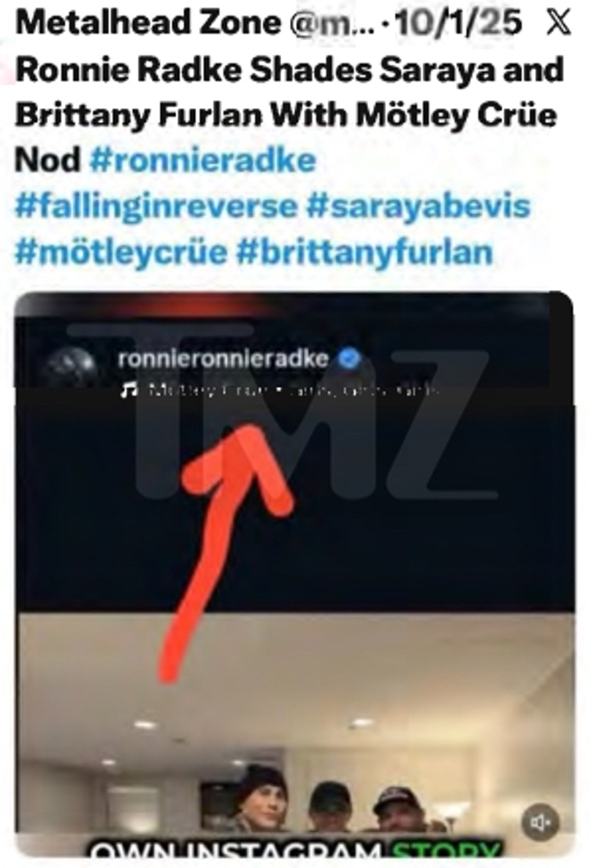Click the ronnieronnieradke username in video
The height and width of the screenshot is (868, 589).
pyautogui.click(x=223, y=359)
